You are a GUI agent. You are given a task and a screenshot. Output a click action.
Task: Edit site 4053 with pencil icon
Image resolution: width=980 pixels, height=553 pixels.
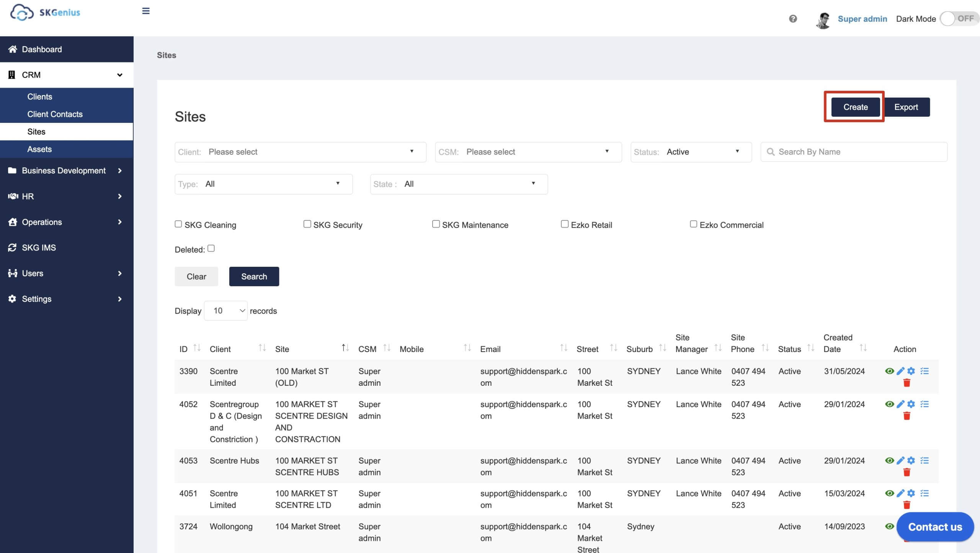(900, 460)
